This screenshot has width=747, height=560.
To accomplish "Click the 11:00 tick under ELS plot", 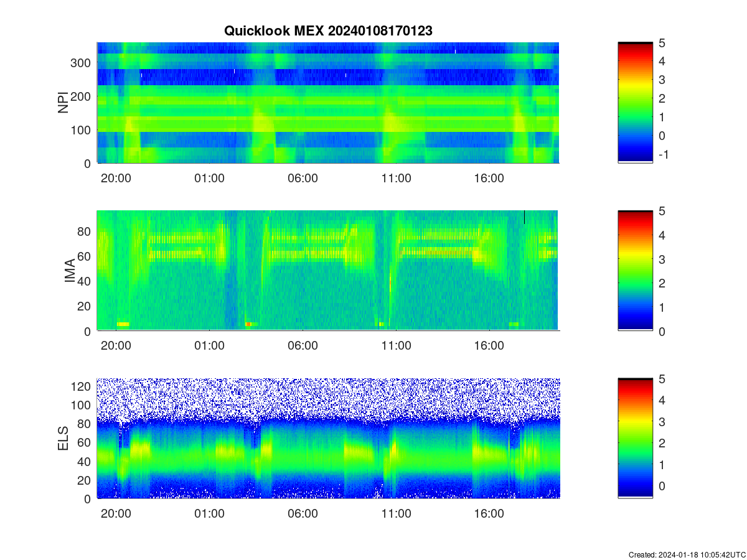I will [396, 514].
